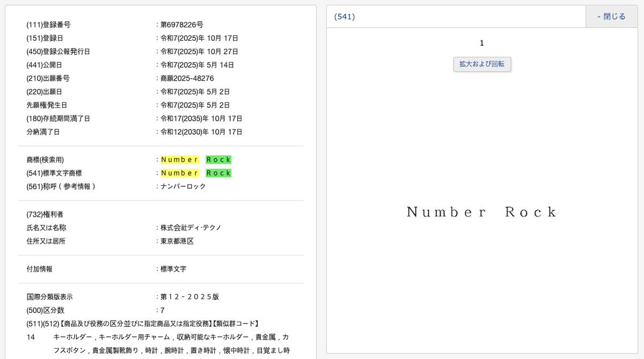Image resolution: width=644 pixels, height=359 pixels.
Task: Click application number 商願2025-48276
Action: click(x=187, y=78)
